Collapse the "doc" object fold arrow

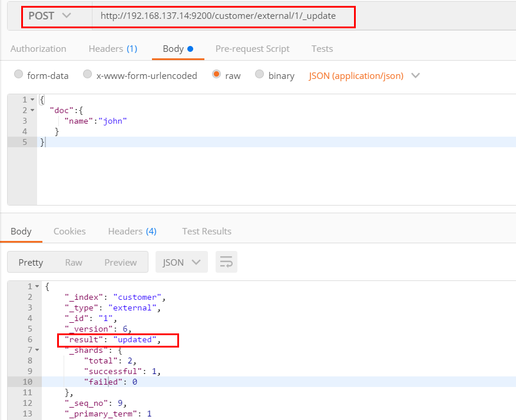[32, 110]
